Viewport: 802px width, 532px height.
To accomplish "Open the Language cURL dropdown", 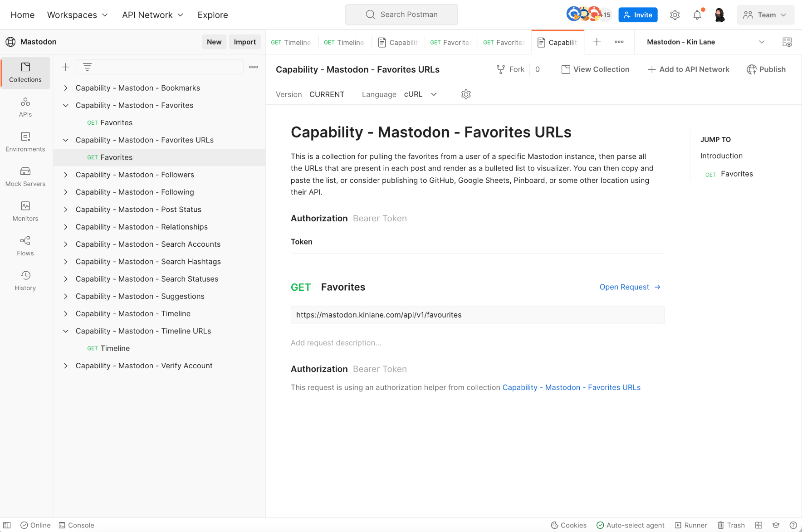I will [421, 94].
